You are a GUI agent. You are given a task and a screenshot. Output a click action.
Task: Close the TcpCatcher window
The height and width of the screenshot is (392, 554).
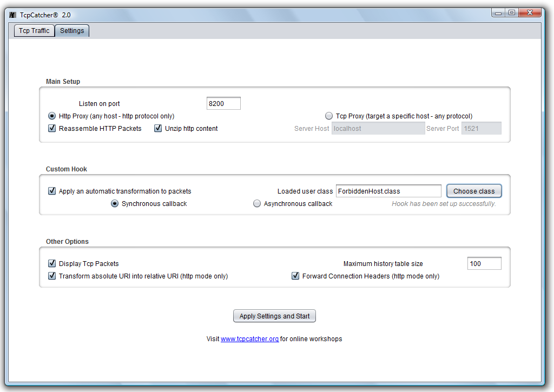point(530,13)
